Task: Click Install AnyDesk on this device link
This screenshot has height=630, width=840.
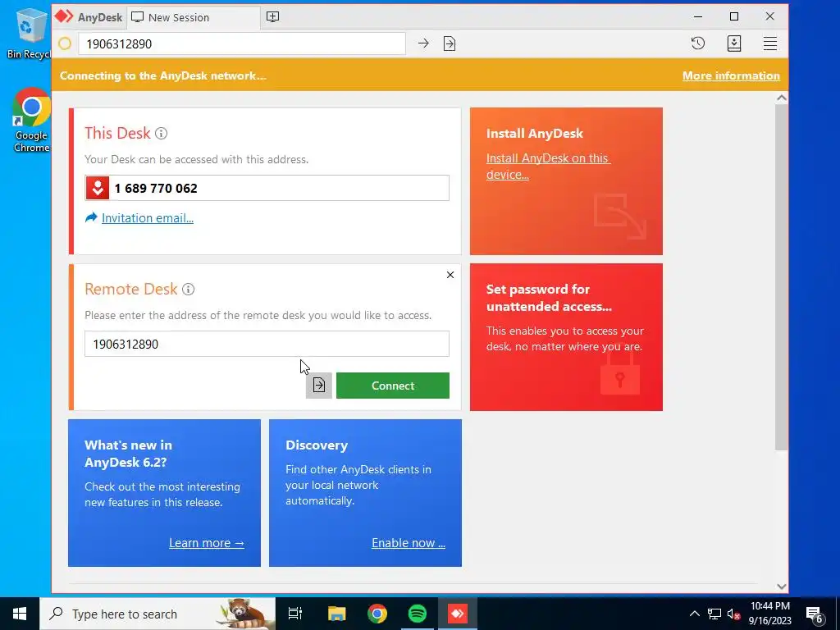Action: point(548,166)
